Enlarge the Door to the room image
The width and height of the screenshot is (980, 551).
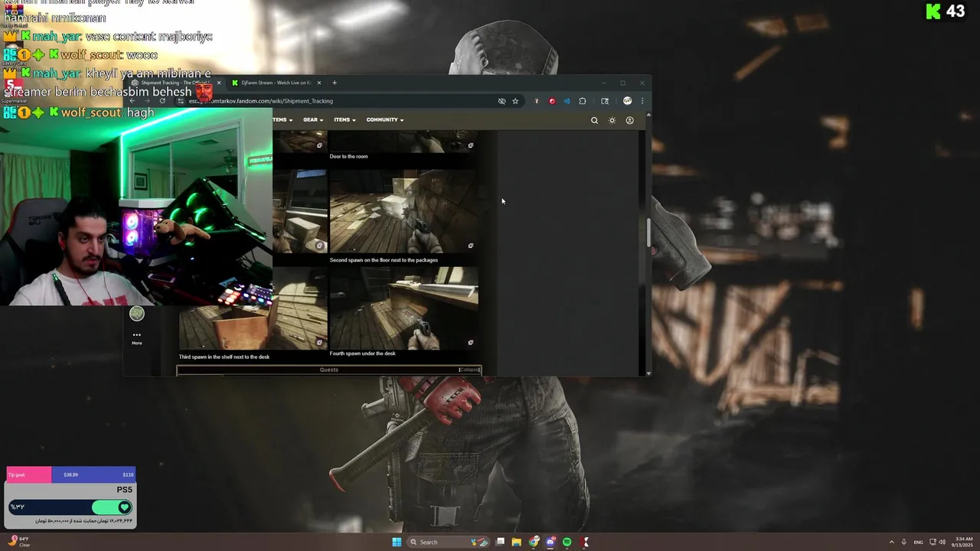tap(471, 145)
